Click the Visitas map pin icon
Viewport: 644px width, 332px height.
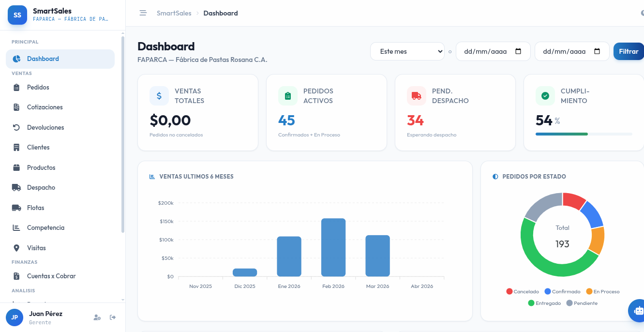[x=16, y=248]
